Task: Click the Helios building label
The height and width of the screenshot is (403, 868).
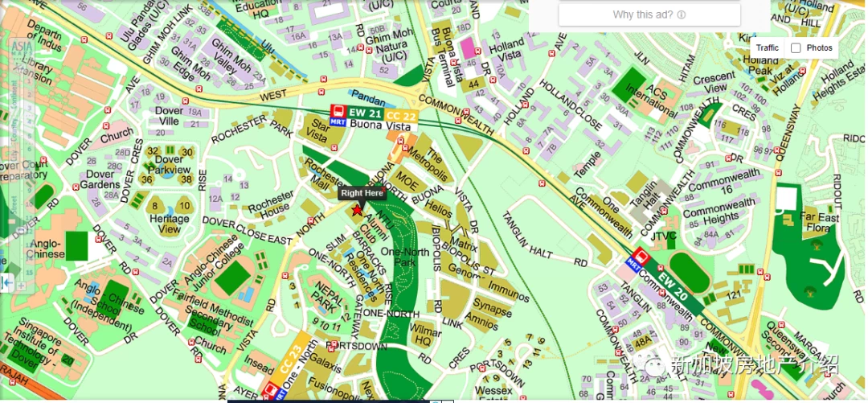Action: tap(439, 209)
